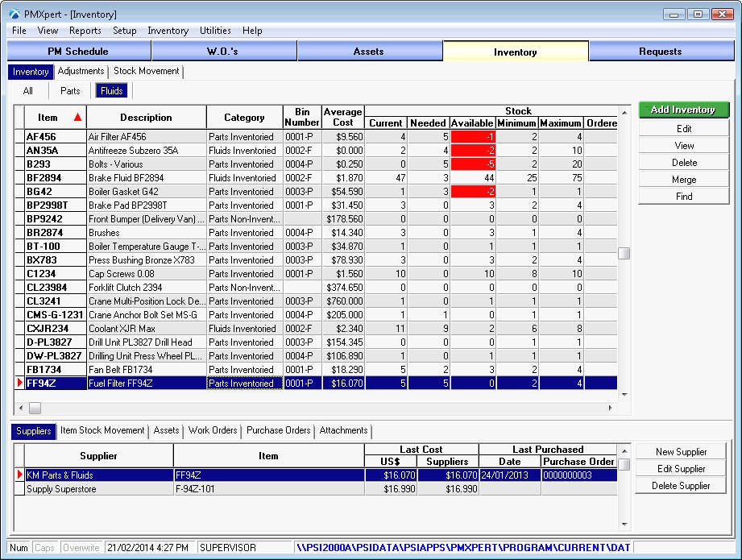Switch to the PM Schedule tab
This screenshot has width=742, height=560.
pos(79,51)
